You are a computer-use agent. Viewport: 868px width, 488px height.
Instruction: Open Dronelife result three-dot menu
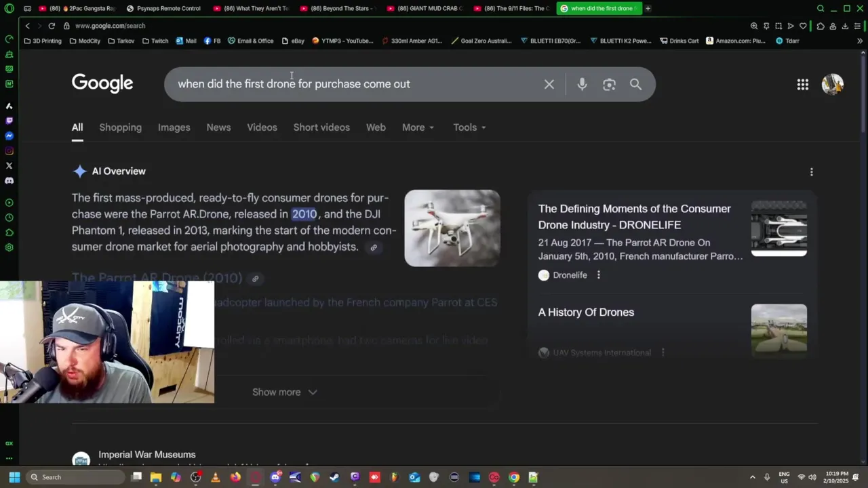click(598, 274)
